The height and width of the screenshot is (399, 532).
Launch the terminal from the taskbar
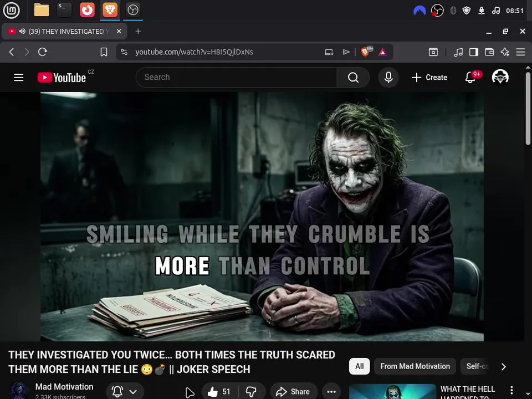pos(64,10)
